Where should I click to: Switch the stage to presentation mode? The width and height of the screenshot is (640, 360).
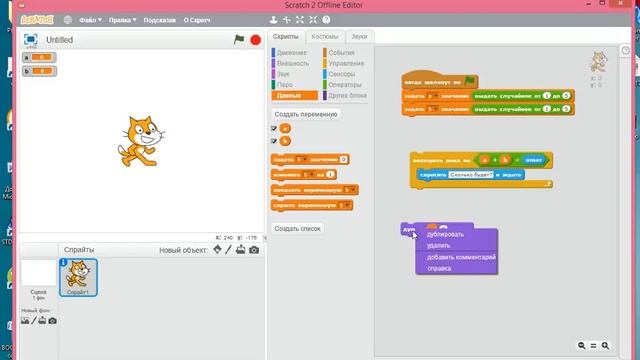(31, 39)
